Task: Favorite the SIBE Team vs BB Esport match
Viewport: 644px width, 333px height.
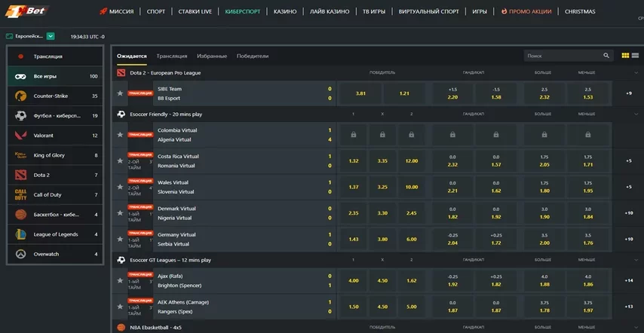Action: coord(120,93)
